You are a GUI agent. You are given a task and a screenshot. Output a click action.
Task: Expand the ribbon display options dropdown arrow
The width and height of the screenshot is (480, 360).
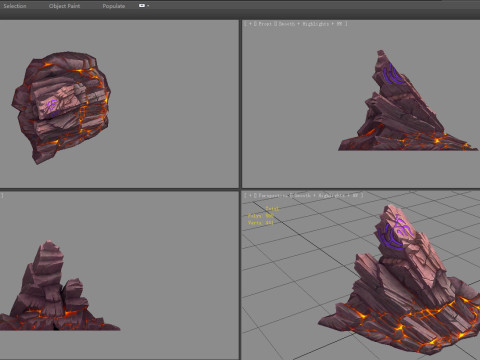click(148, 6)
